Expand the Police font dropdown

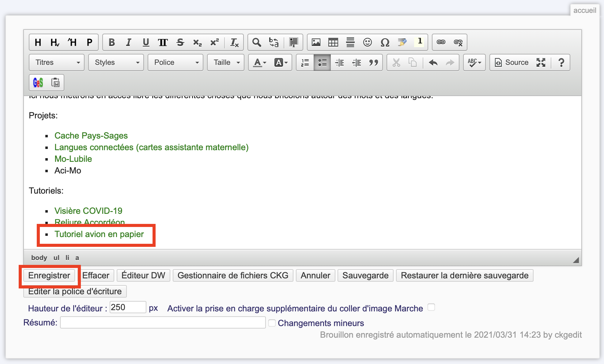[x=176, y=63]
